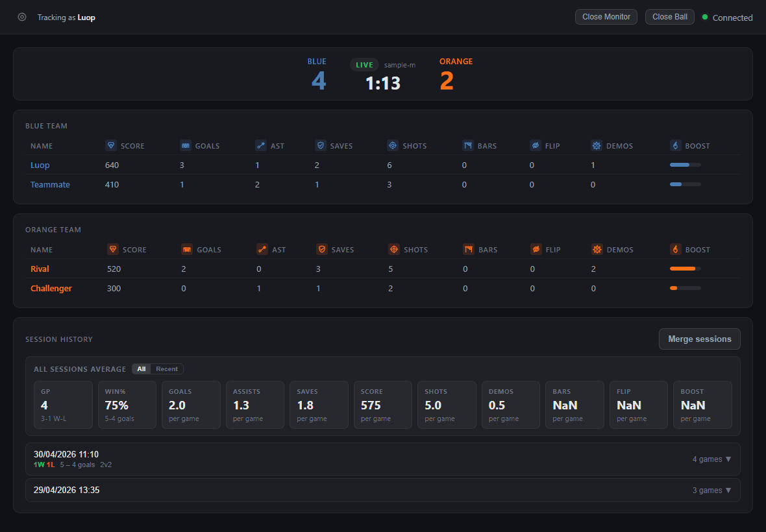Click the LIVE status badge
This screenshot has width=766, height=532.
[364, 65]
